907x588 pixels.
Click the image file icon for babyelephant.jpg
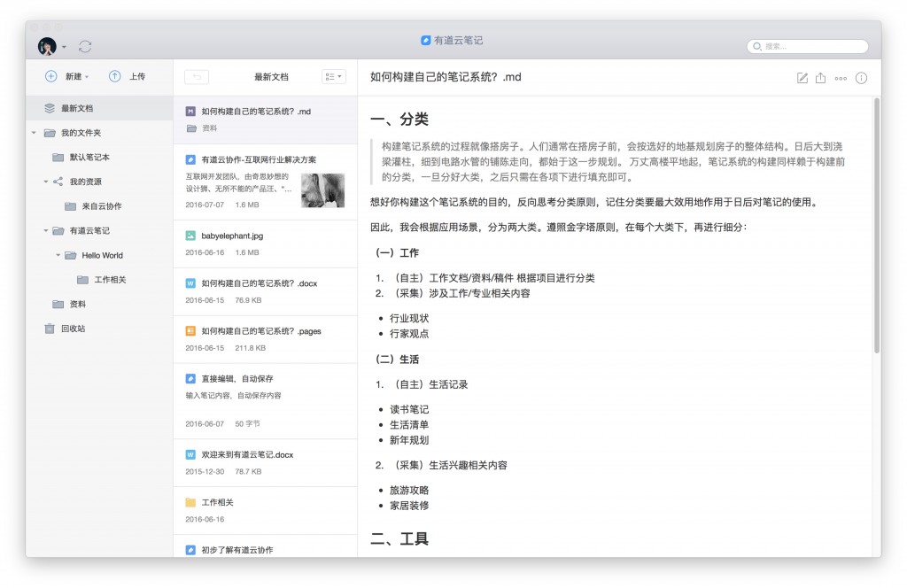coord(190,236)
